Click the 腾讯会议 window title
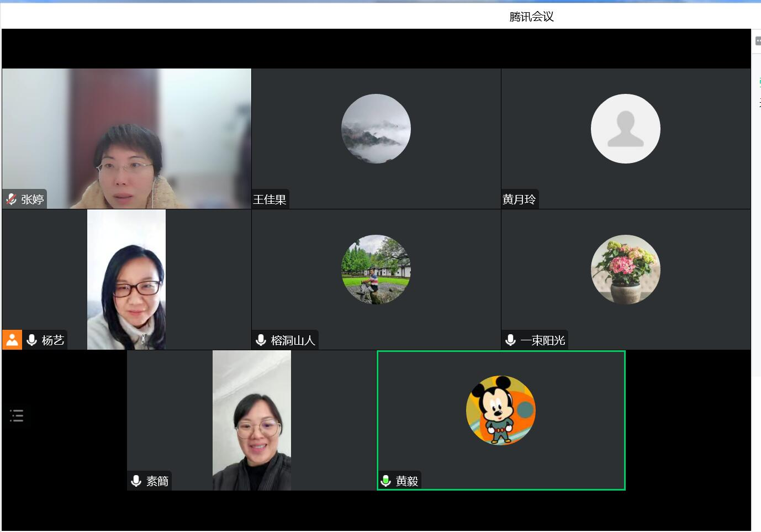The width and height of the screenshot is (761, 532). click(x=531, y=17)
